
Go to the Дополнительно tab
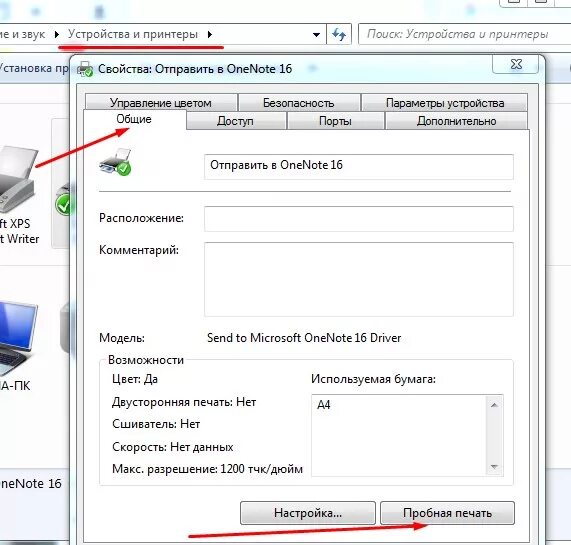click(456, 121)
